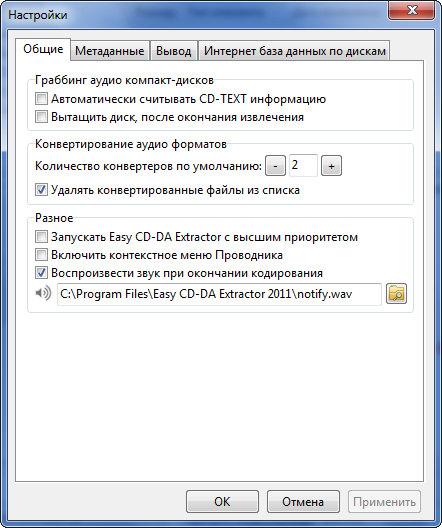Viewport: 442px width, 528px height.
Task: Click the Применить button
Action: click(384, 501)
